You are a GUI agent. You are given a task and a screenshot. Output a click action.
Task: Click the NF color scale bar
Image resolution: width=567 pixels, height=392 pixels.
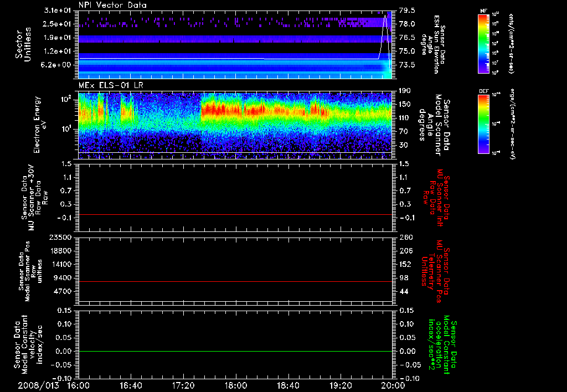coord(483,43)
